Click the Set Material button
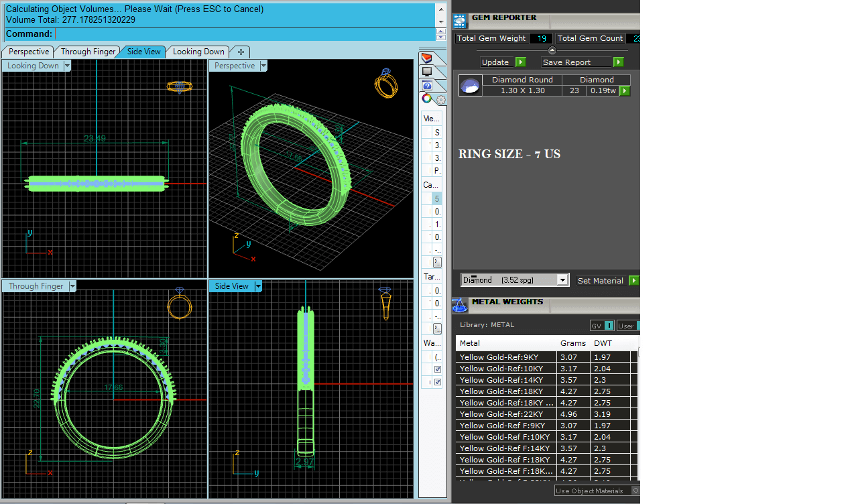 (x=602, y=281)
